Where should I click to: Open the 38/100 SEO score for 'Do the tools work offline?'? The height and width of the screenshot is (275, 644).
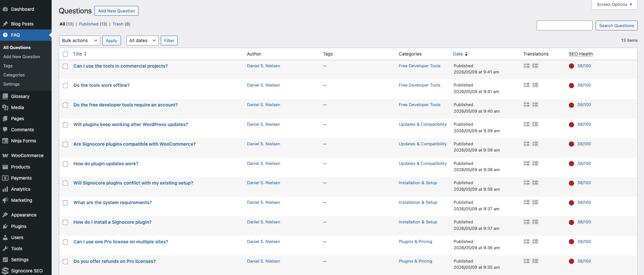tap(584, 85)
